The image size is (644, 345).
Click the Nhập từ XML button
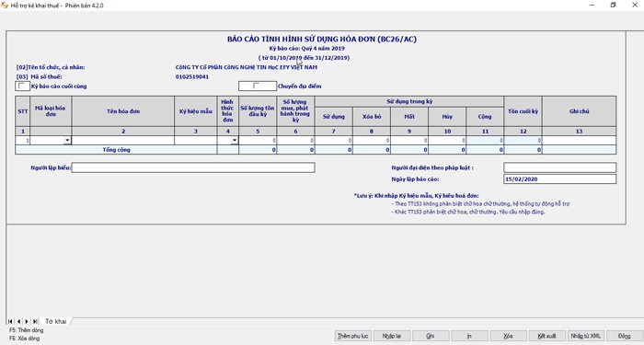586,336
